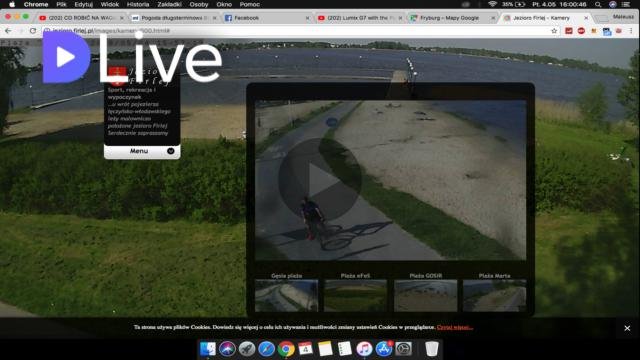640x360 pixels.
Task: Select the Plaża GOSiR camera thumbnail
Action: pos(425,296)
